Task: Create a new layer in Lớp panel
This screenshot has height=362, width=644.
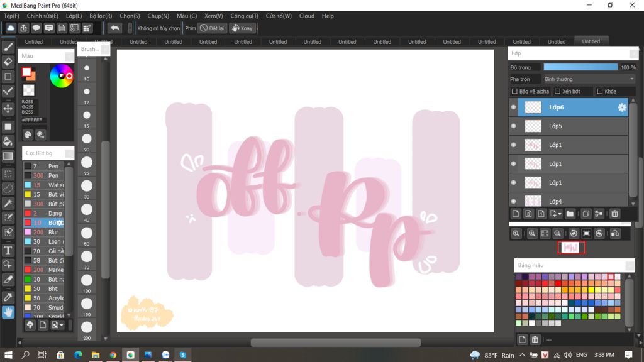Action: [x=516, y=214]
